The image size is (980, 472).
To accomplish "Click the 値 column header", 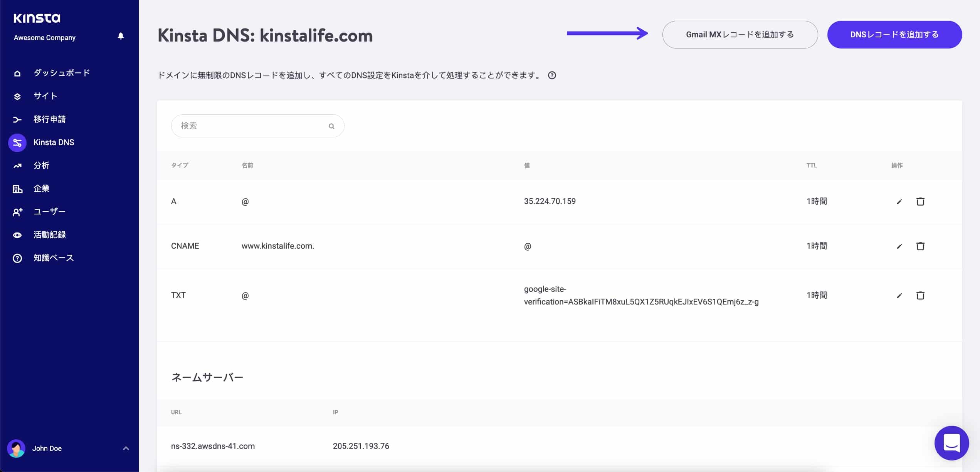I will 527,166.
